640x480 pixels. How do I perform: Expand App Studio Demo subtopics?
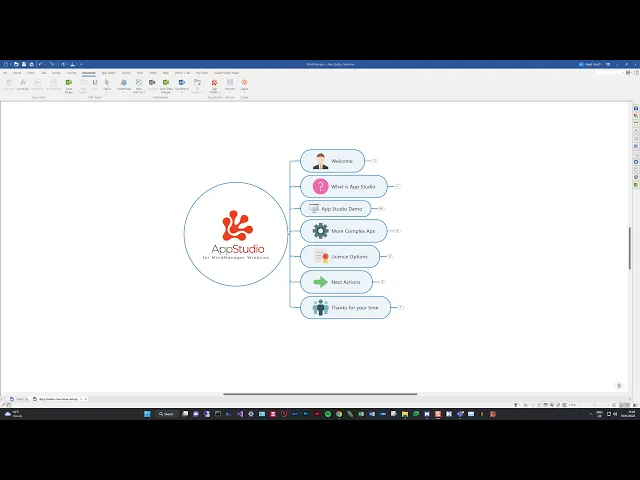click(381, 209)
